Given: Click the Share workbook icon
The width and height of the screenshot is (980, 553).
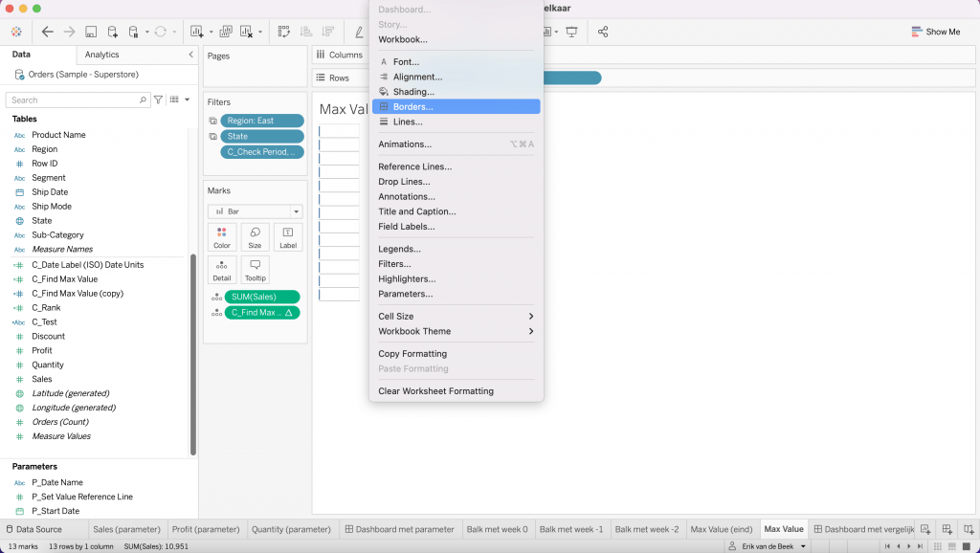Looking at the screenshot, I should tap(603, 32).
